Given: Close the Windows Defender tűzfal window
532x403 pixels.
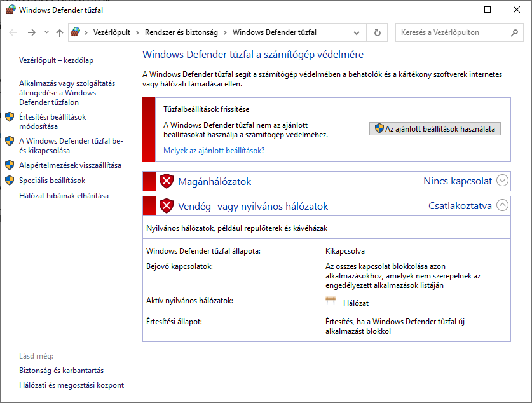Looking at the screenshot, I should (516, 10).
